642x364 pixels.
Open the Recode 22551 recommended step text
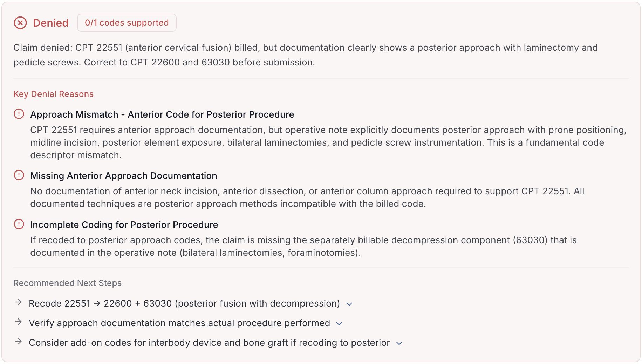[184, 303]
